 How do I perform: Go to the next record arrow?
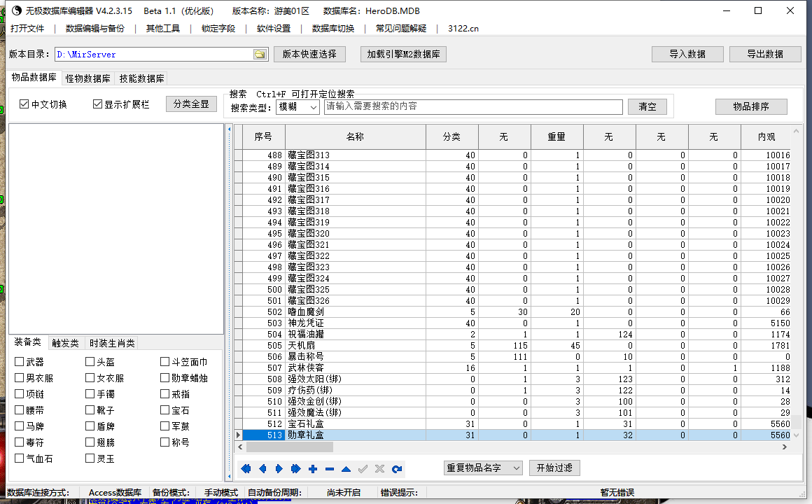tap(279, 469)
